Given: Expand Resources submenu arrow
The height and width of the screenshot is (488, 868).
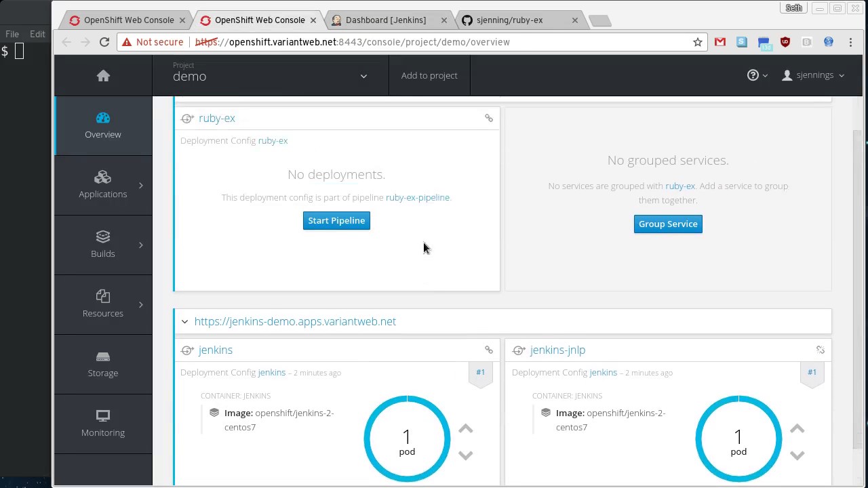Looking at the screenshot, I should (141, 305).
